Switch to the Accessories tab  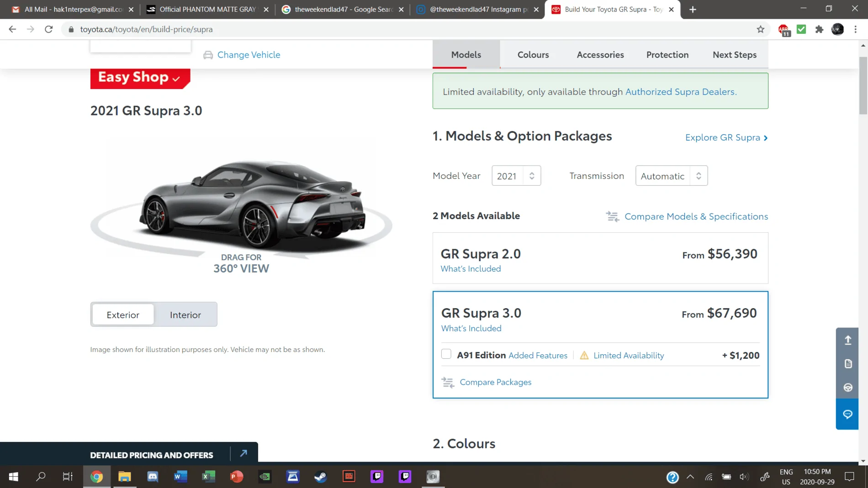600,55
